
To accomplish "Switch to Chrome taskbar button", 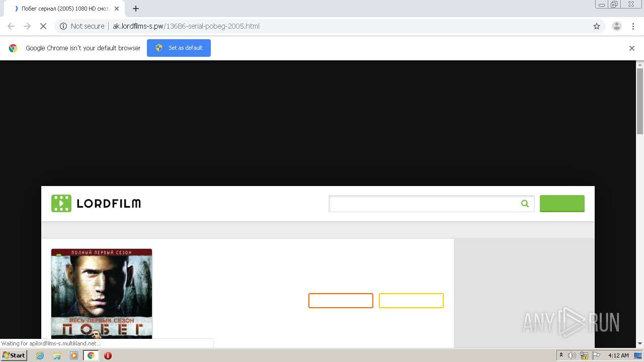I will 91,355.
